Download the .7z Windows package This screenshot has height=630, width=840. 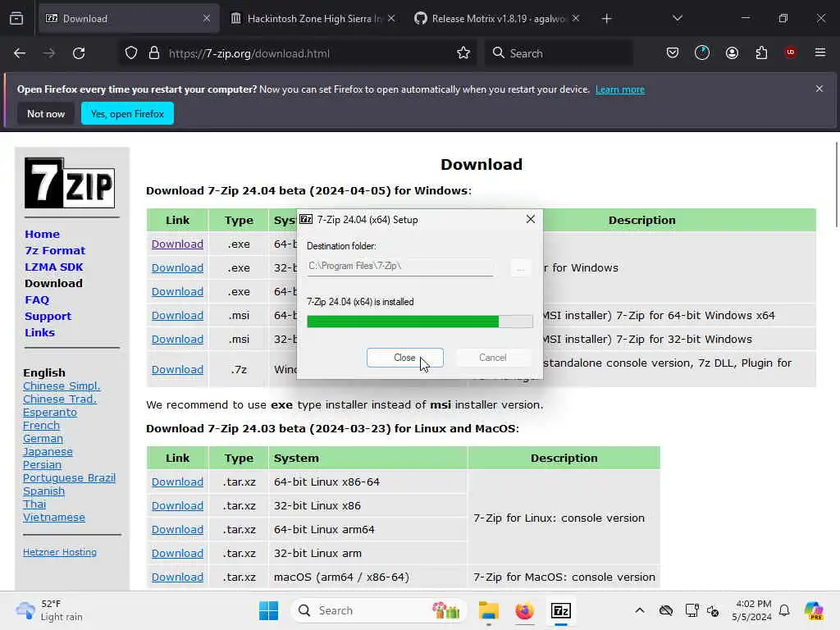(x=177, y=369)
